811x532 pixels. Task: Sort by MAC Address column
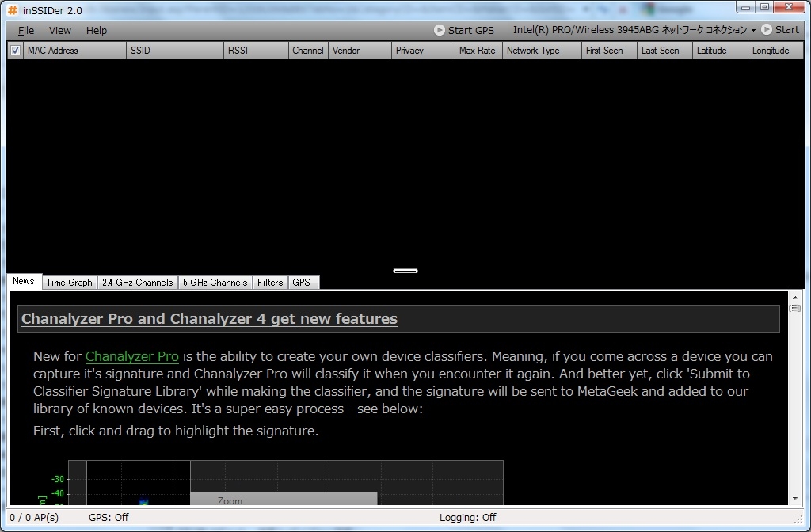[x=74, y=50]
